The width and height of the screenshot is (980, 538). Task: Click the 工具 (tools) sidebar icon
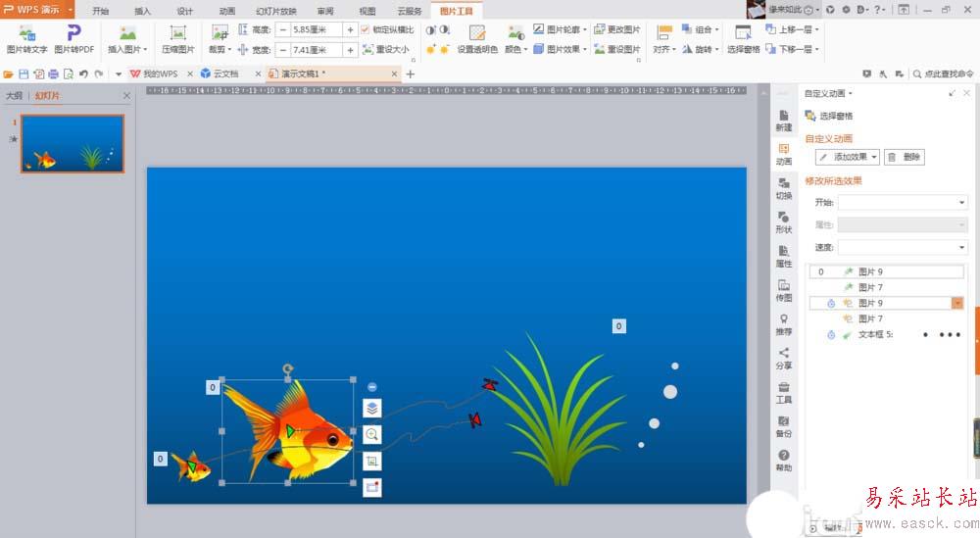point(784,392)
